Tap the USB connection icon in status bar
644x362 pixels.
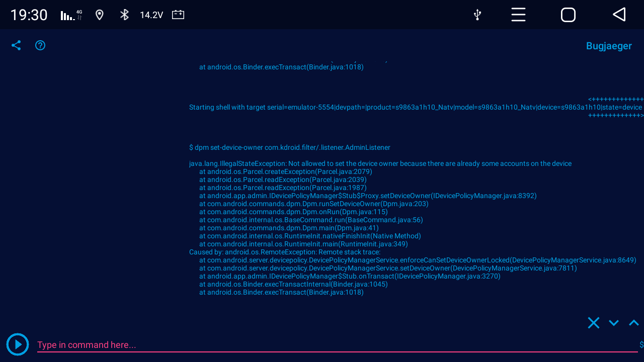point(477,15)
